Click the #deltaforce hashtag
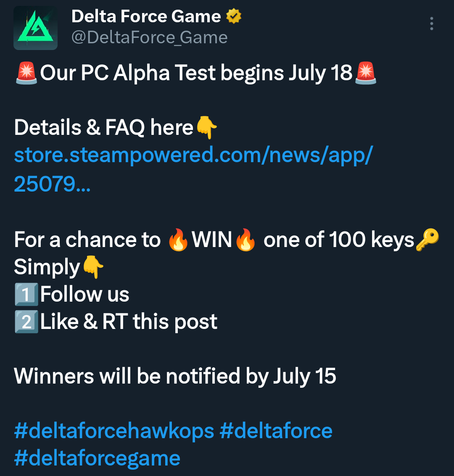 click(x=276, y=431)
